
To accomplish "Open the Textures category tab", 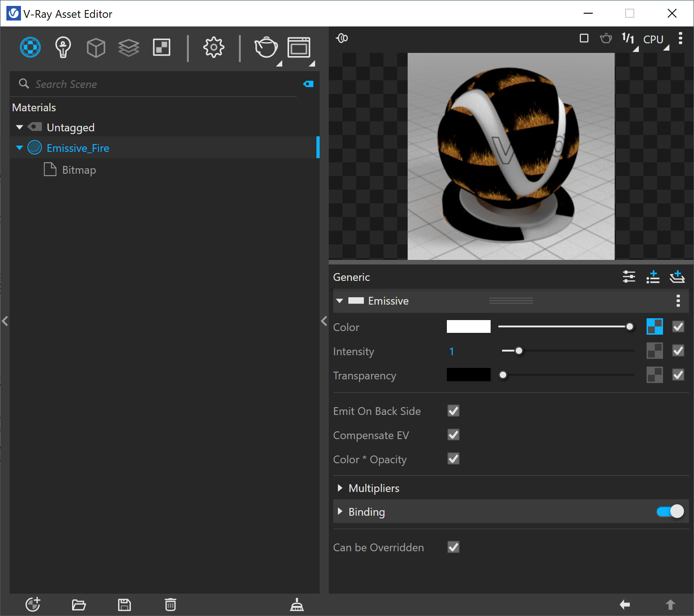I will [x=162, y=47].
